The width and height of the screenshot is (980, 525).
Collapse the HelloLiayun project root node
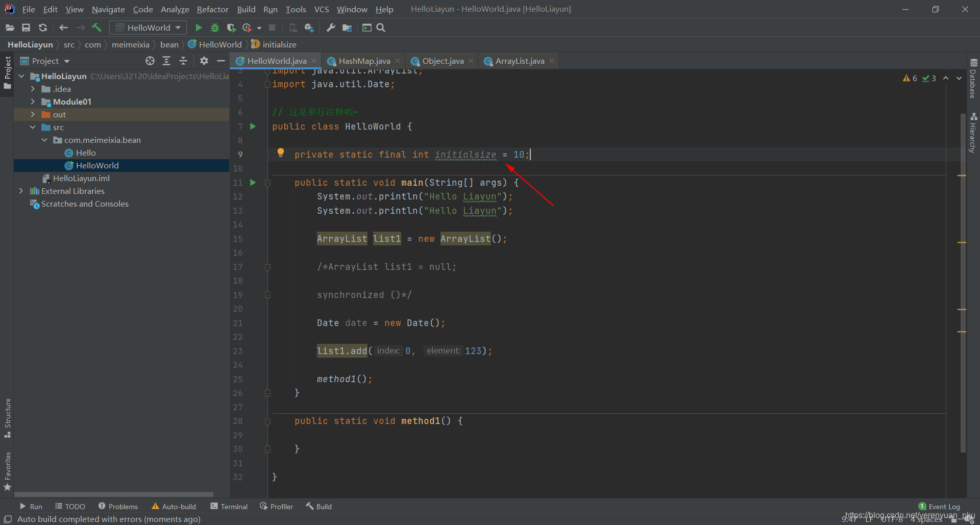[21, 76]
